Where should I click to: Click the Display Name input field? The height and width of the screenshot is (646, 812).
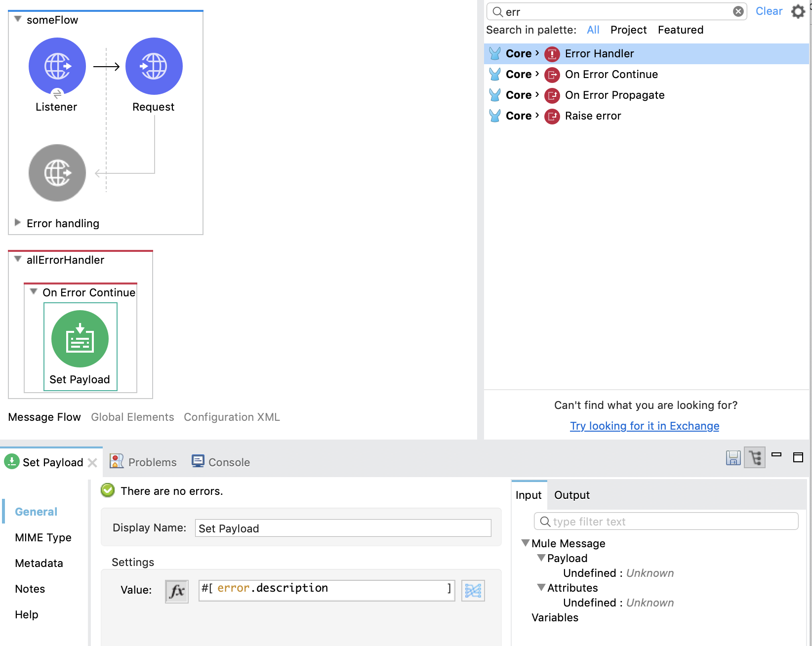click(343, 528)
